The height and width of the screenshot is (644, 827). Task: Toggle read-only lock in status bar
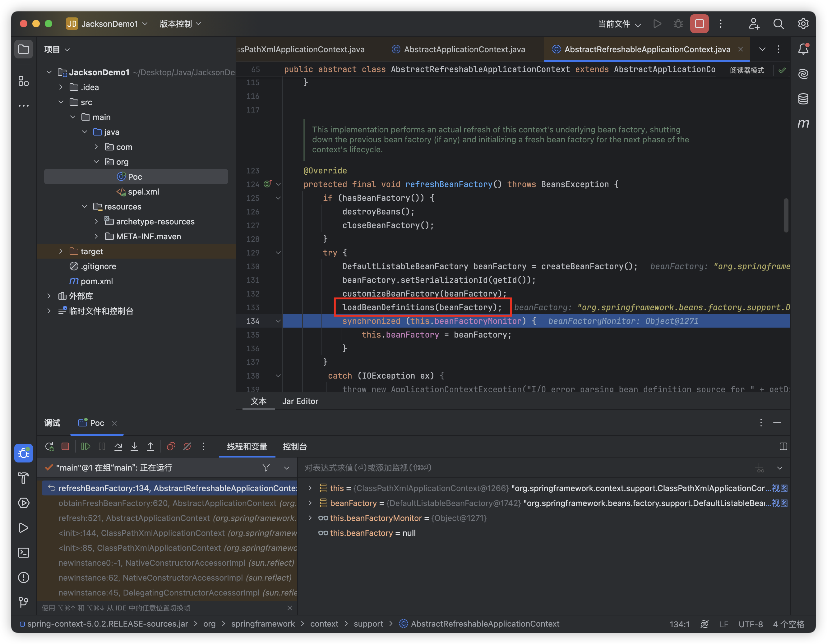(x=704, y=624)
